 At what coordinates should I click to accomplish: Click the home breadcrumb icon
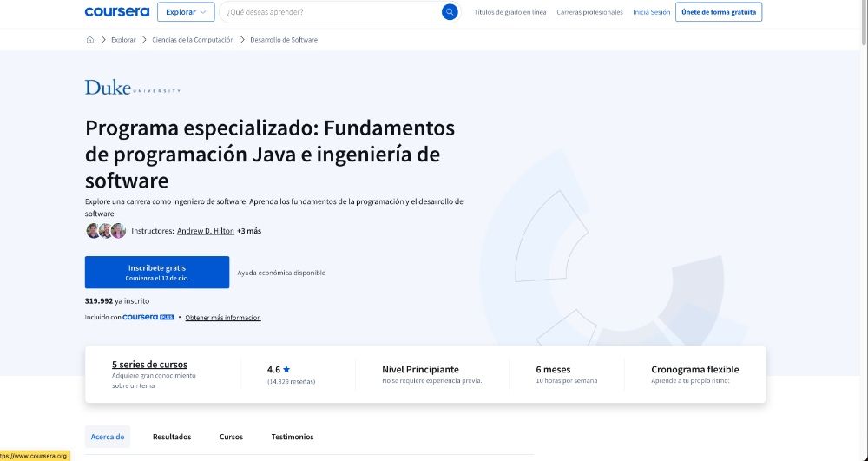coord(90,40)
